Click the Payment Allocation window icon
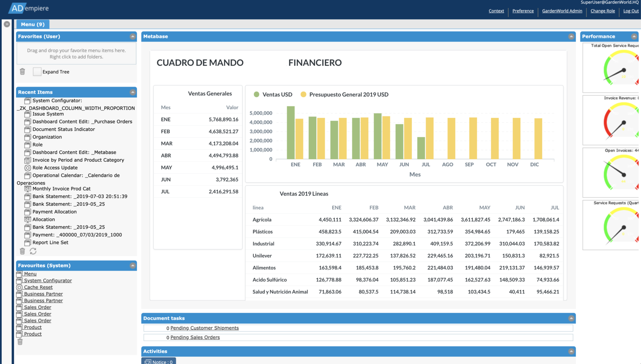The height and width of the screenshot is (364, 641). coord(27,212)
